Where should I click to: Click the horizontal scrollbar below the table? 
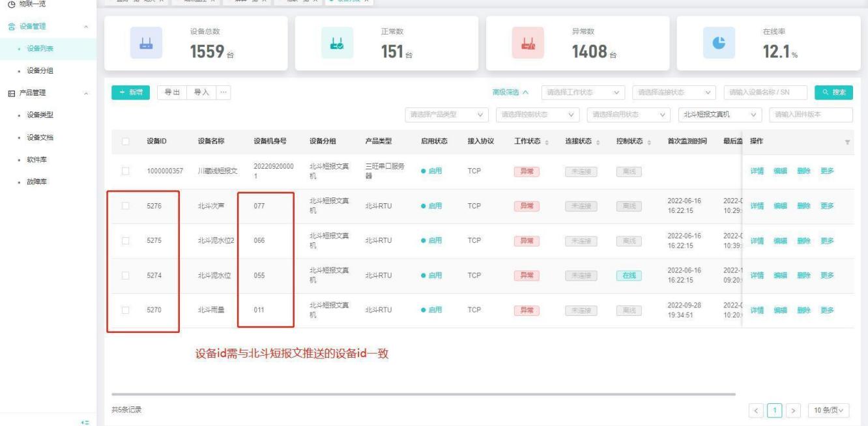coord(424,394)
